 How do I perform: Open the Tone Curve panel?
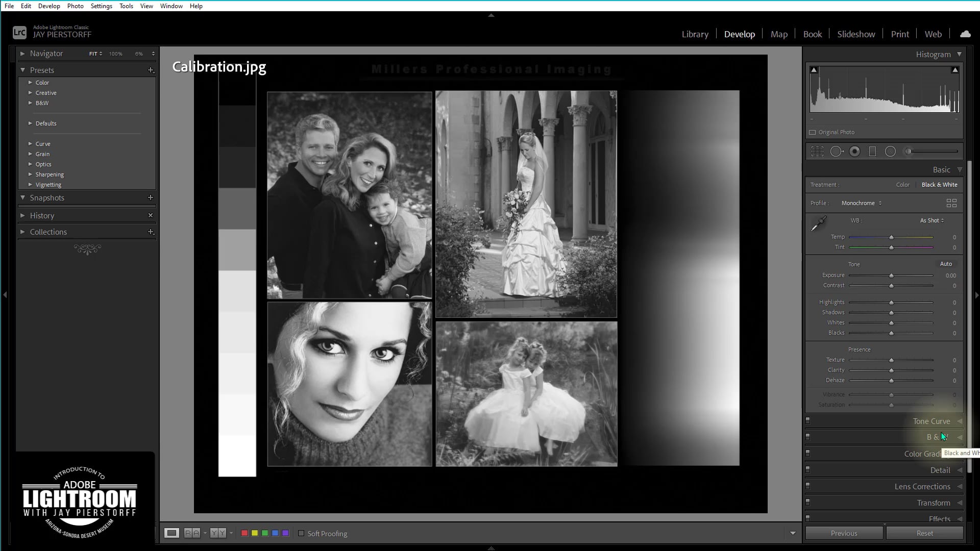coord(931,421)
